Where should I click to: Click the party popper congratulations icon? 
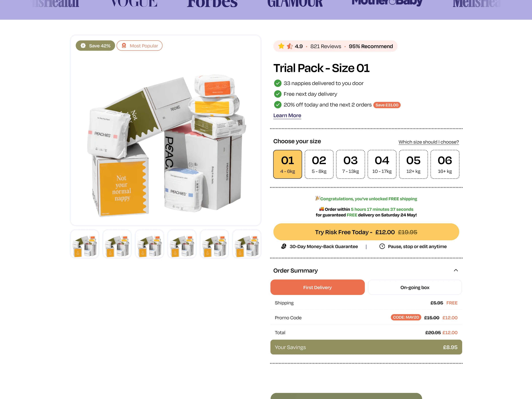[318, 198]
